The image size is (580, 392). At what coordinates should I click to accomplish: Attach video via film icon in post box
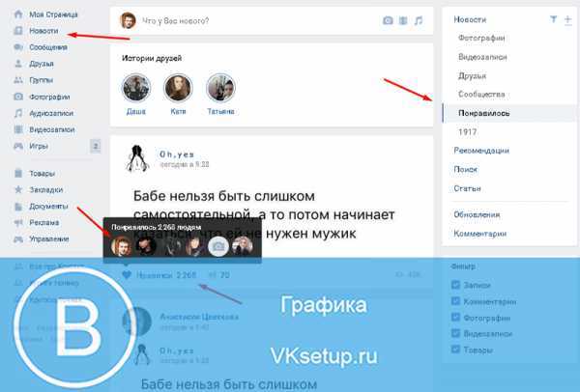pyautogui.click(x=403, y=20)
